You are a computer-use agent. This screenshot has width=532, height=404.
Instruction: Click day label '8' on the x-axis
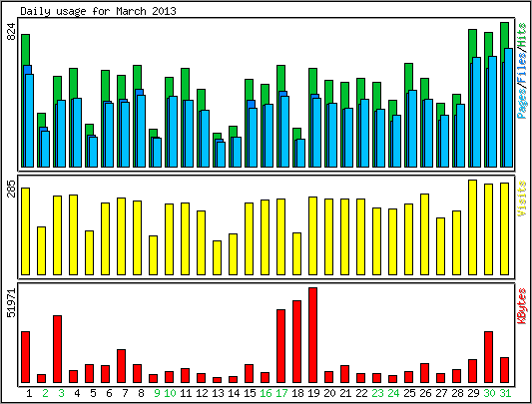pos(141,393)
